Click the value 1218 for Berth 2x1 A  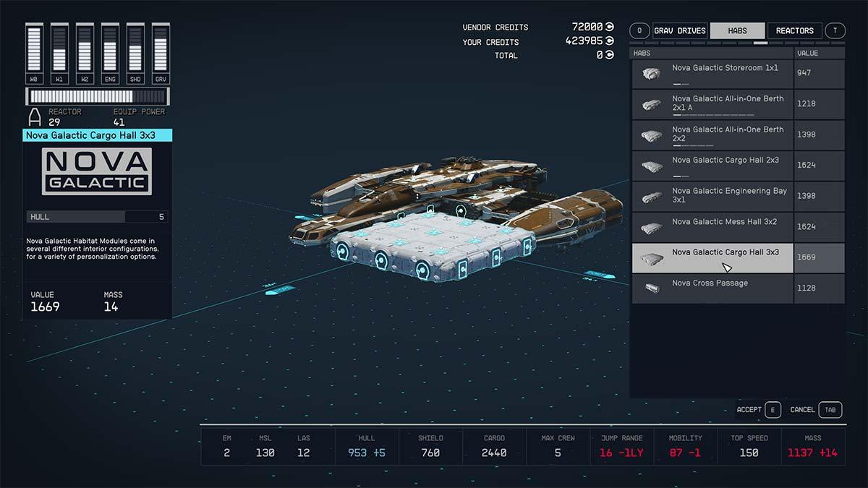(806, 104)
